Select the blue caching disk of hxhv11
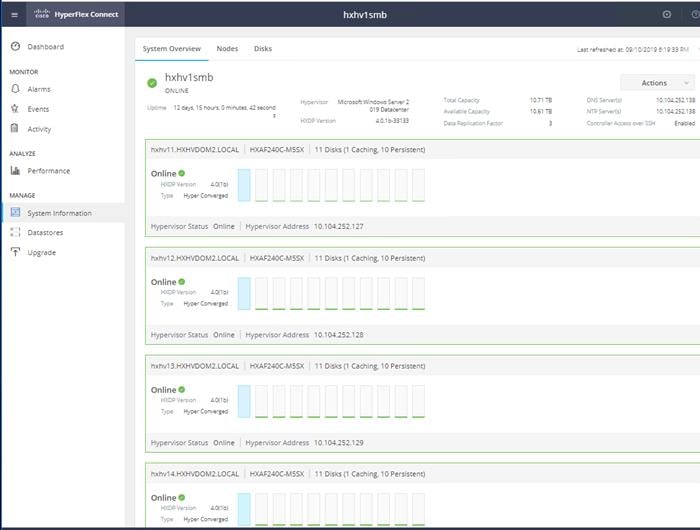The height and width of the screenshot is (530, 700). pos(244,185)
